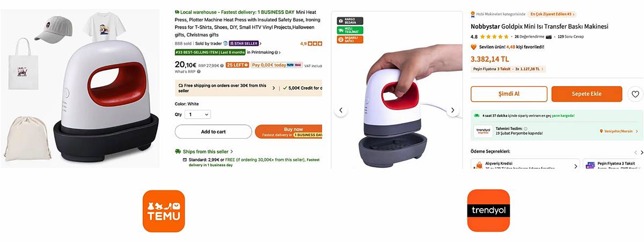Screen dimensions: 644x242
Task: Show previous product image with left arrow
Action: coord(341,110)
